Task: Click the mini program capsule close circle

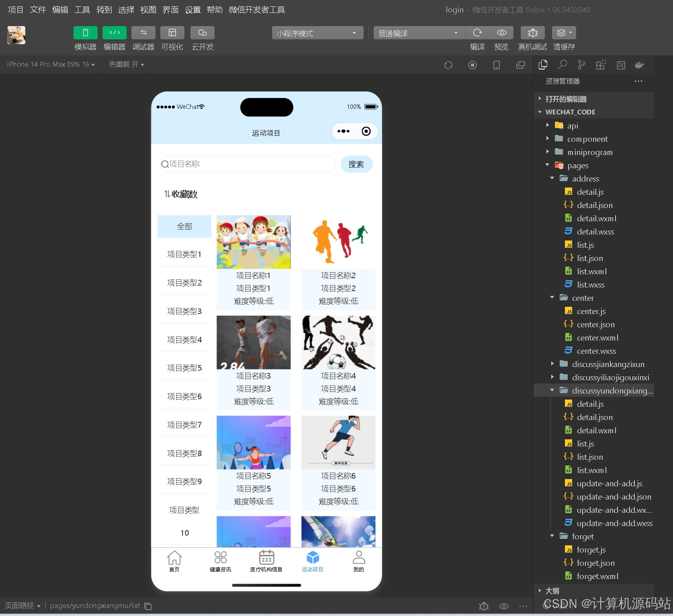Action: [x=366, y=131]
